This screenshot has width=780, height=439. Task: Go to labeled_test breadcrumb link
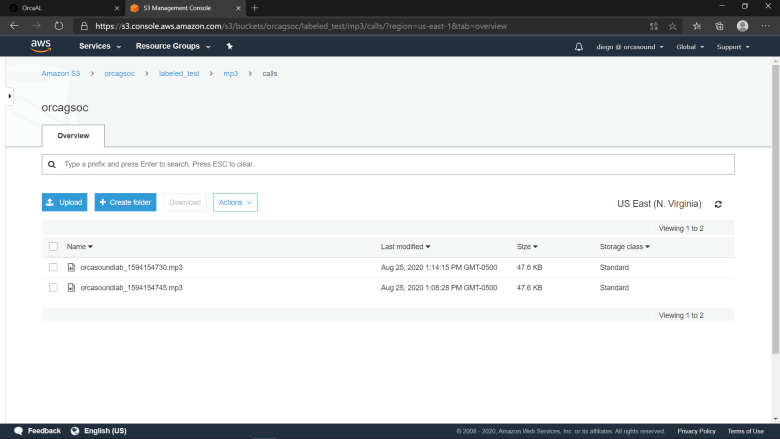[x=179, y=74]
